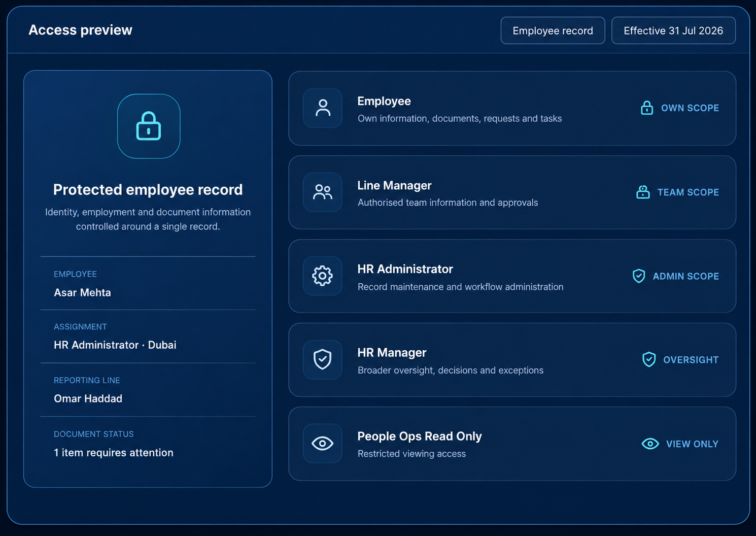This screenshot has height=536, width=756.
Task: Click the small eye icon beside VIEW ONLY
Action: click(650, 444)
